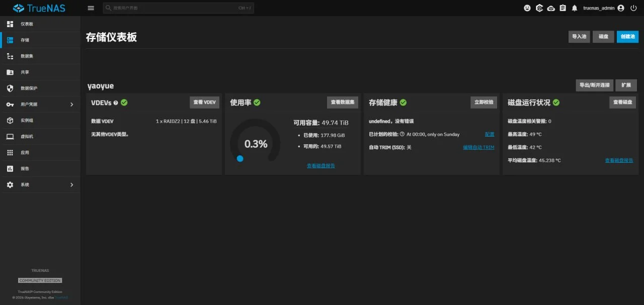Click the yaoyue pool name
The height and width of the screenshot is (305, 644).
point(101,86)
